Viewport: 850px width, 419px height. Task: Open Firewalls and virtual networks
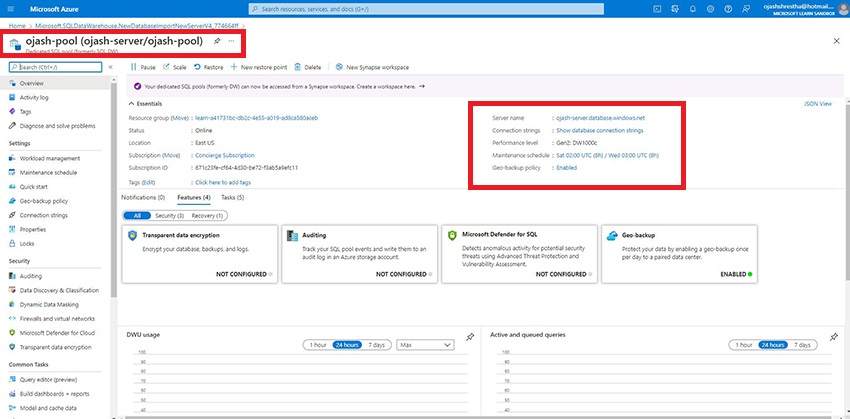pos(55,319)
